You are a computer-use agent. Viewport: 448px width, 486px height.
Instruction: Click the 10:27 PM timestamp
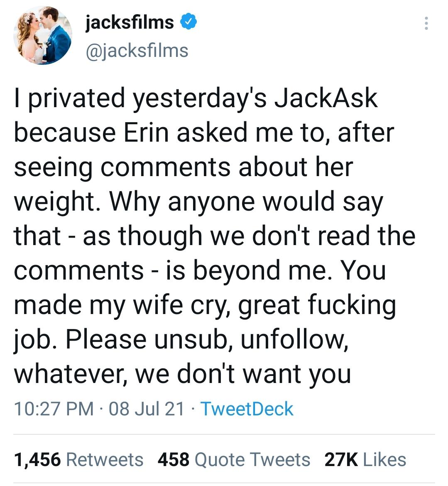[x=54, y=409]
